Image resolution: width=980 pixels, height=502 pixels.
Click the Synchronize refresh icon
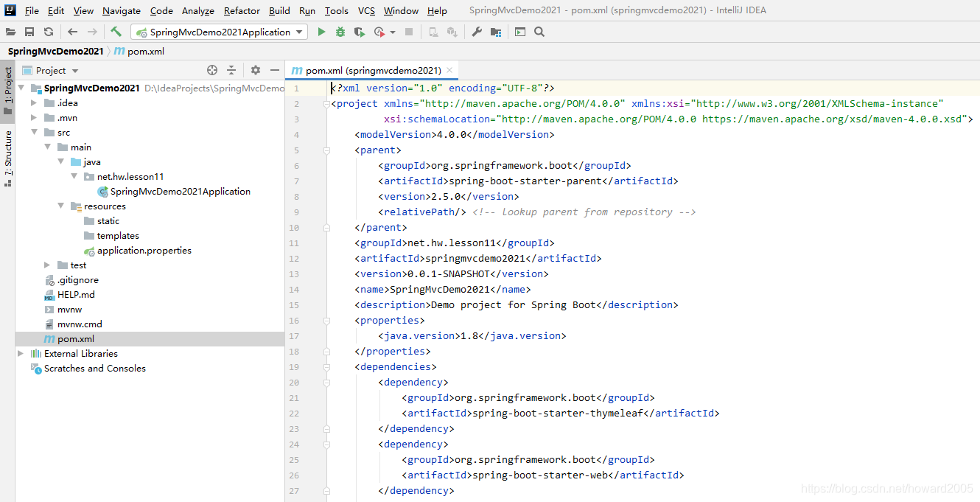click(x=49, y=32)
